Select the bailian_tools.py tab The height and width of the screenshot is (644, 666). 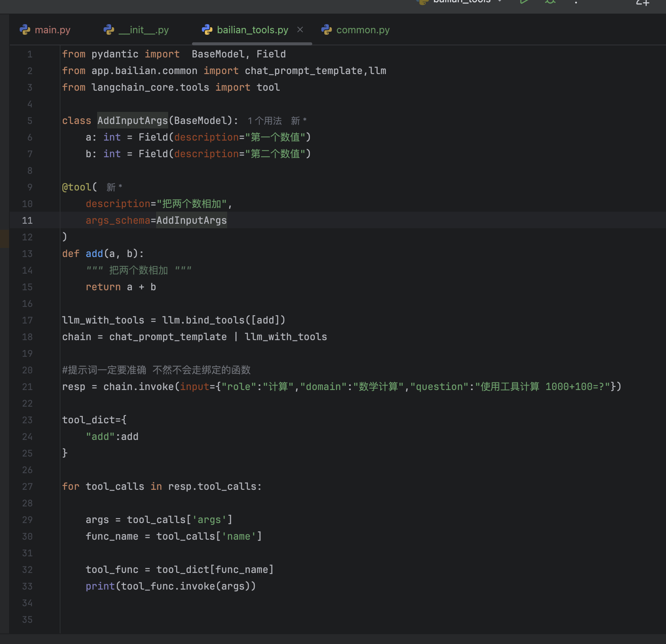[252, 30]
